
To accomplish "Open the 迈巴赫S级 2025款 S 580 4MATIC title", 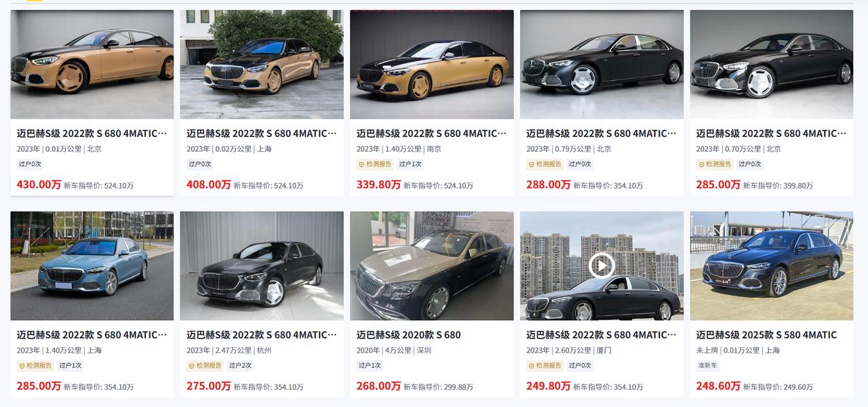I will click(x=766, y=335).
